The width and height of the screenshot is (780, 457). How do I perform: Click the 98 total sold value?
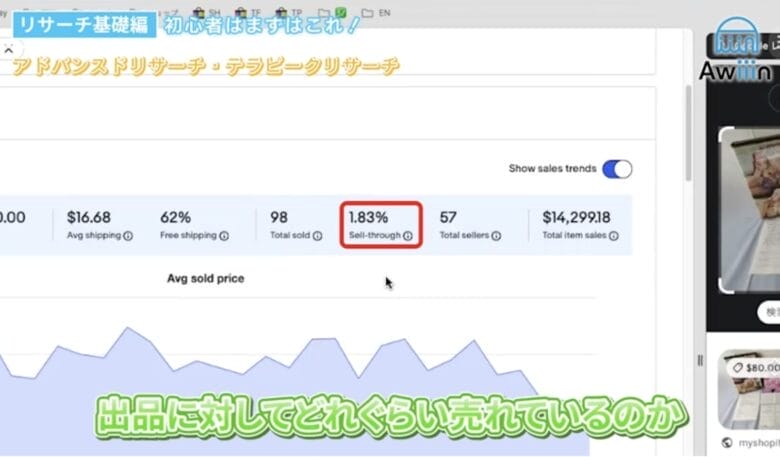(x=279, y=217)
